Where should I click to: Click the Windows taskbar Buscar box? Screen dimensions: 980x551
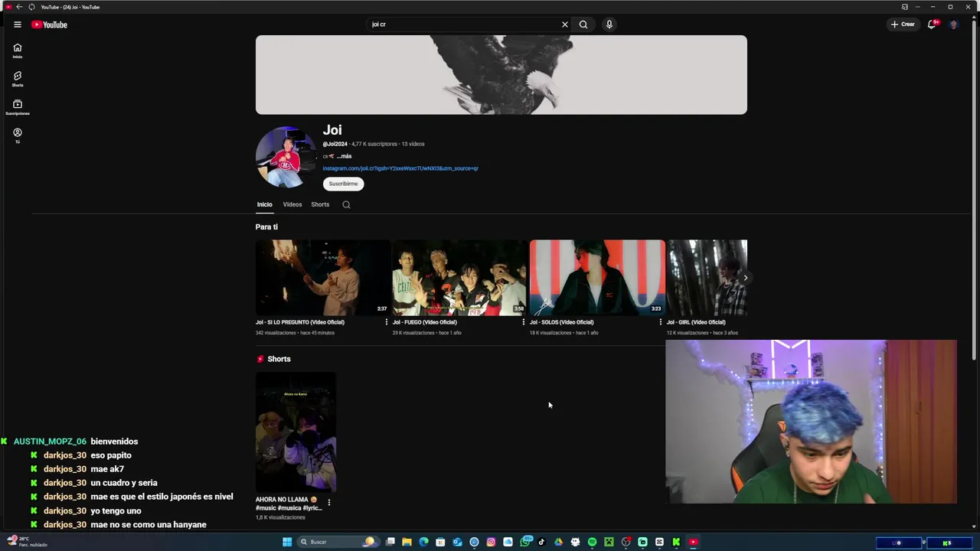point(337,542)
